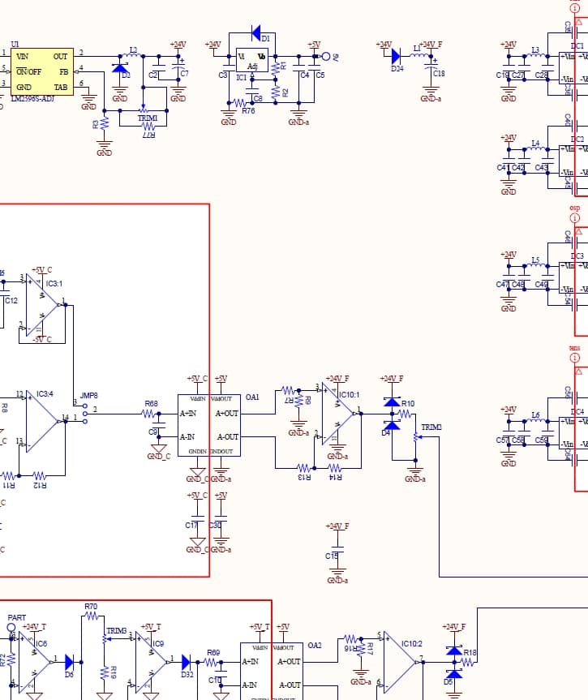Click inductor L1 symbol
The image size is (588, 700).
420,55
